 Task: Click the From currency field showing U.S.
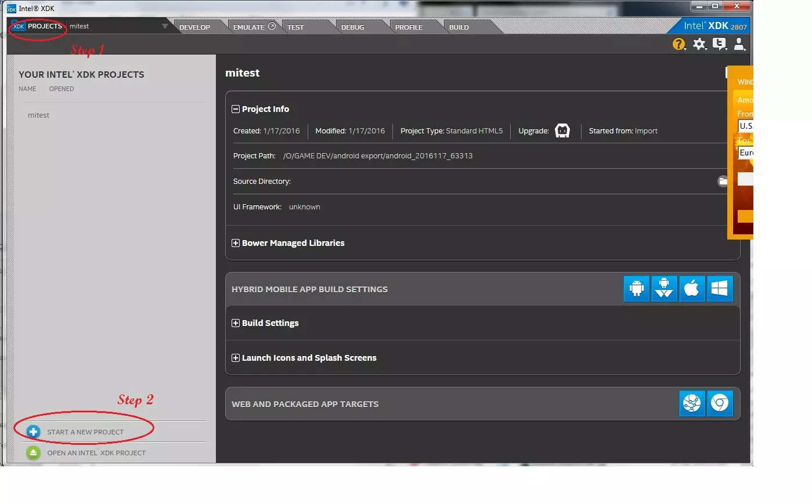[745, 126]
